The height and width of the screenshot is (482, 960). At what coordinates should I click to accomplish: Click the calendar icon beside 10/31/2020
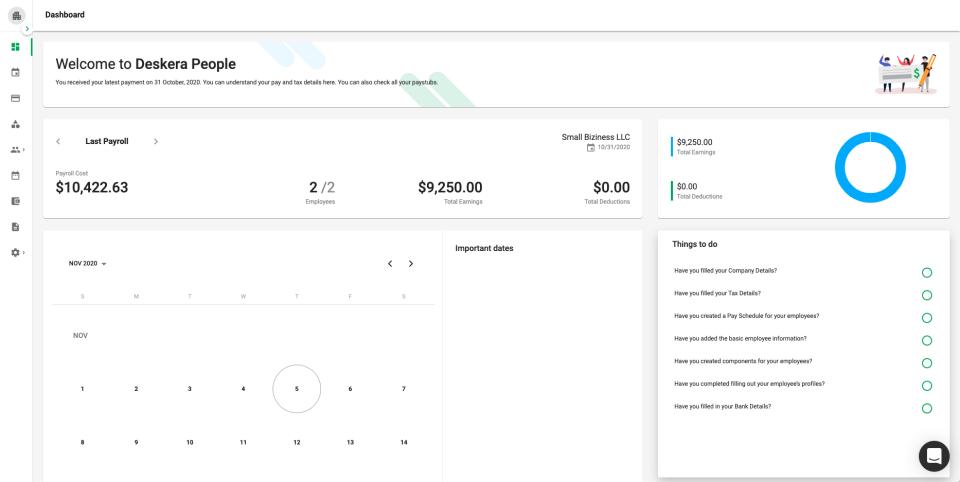pos(591,148)
